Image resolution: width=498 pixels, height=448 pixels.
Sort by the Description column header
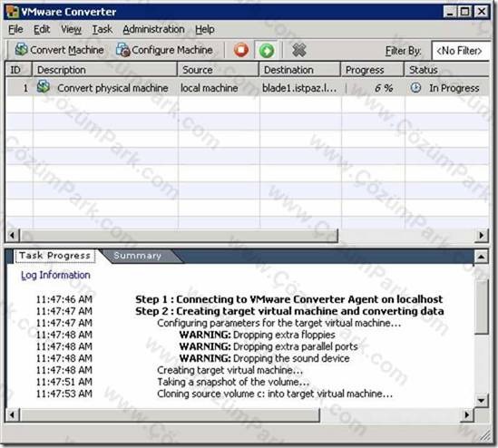coord(105,70)
